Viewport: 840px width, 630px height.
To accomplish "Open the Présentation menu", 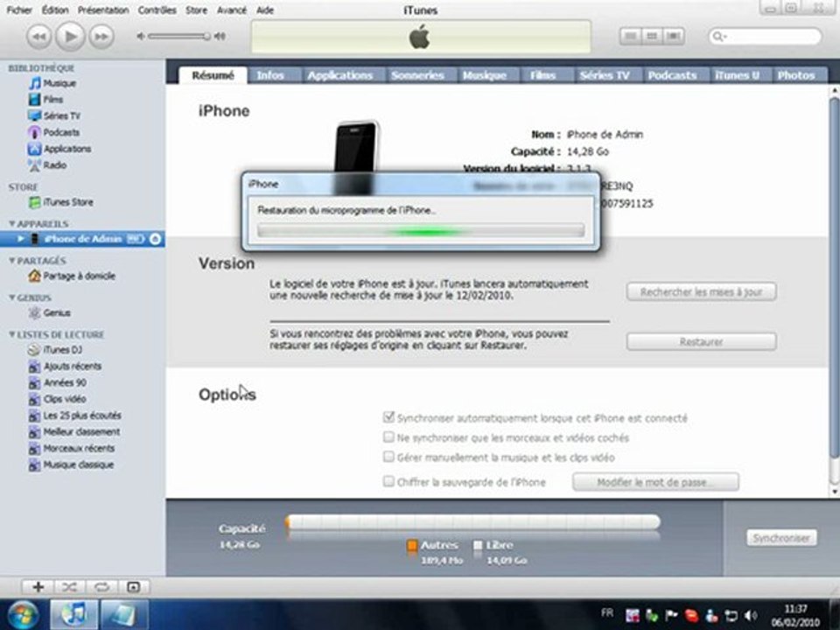I will point(103,10).
